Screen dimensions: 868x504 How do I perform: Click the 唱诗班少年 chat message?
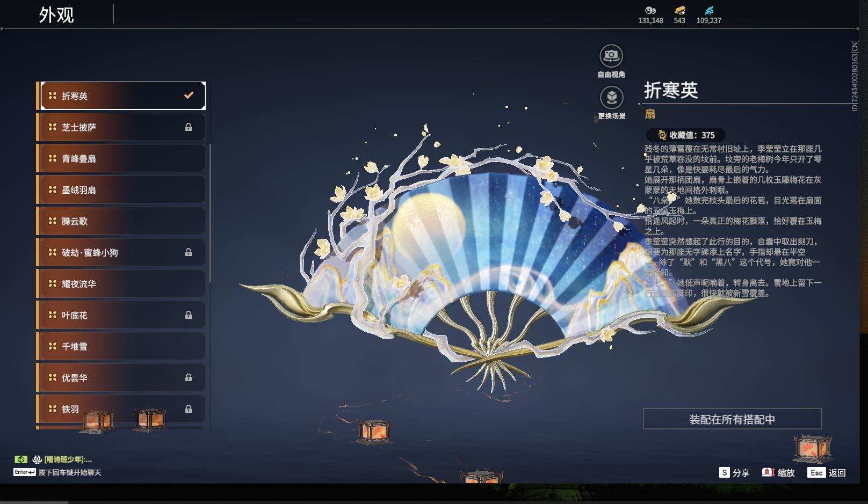click(x=68, y=459)
